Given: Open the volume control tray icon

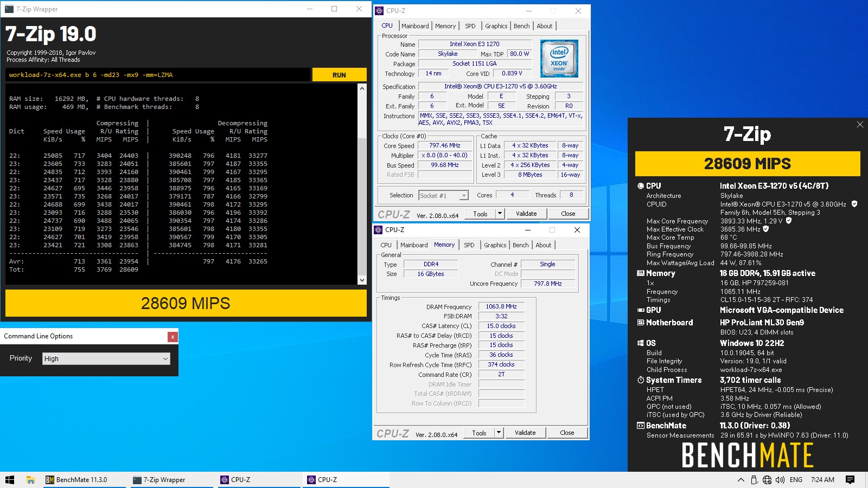Looking at the screenshot, I should (780, 480).
